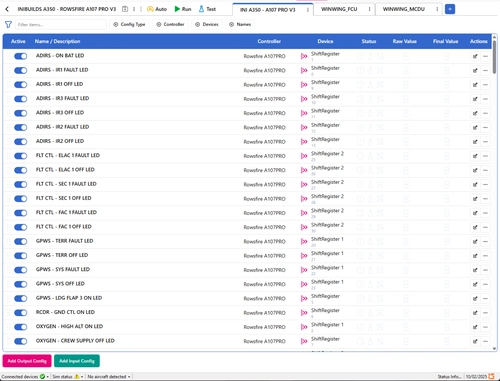Open more actions for RCDR - GND CTL ON LED

click(x=485, y=313)
